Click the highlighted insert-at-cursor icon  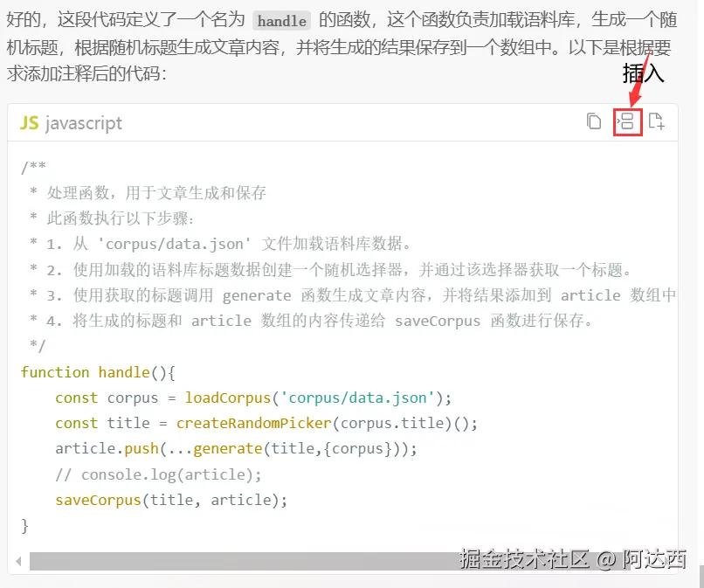[627, 121]
